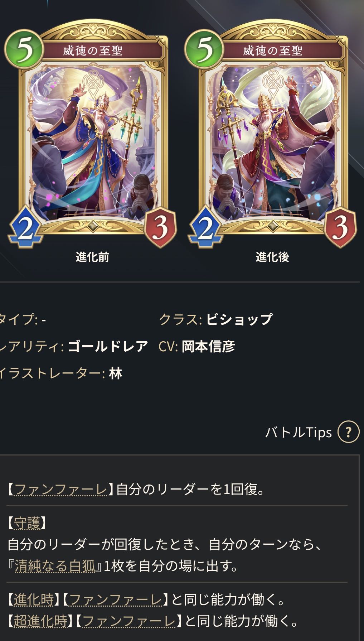Click the 進化前 caption label

pos(92,257)
